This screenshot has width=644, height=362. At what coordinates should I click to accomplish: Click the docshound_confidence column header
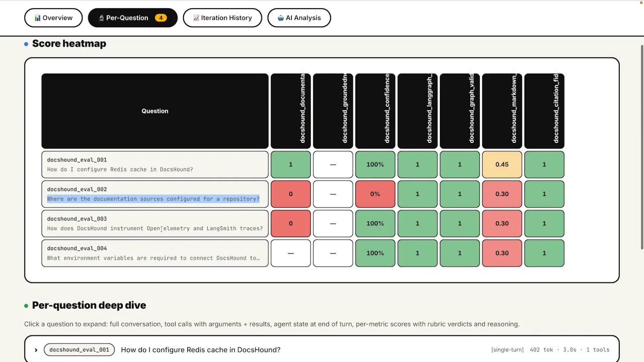point(375,111)
